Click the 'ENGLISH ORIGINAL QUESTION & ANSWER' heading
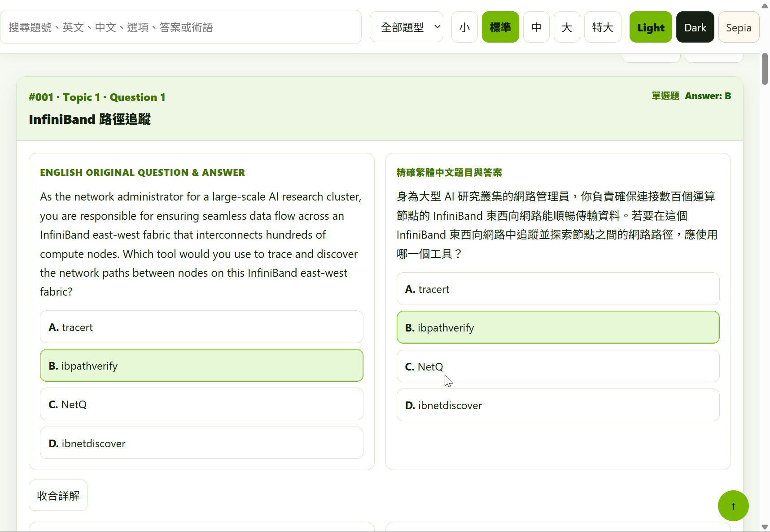This screenshot has width=770, height=532. click(142, 173)
